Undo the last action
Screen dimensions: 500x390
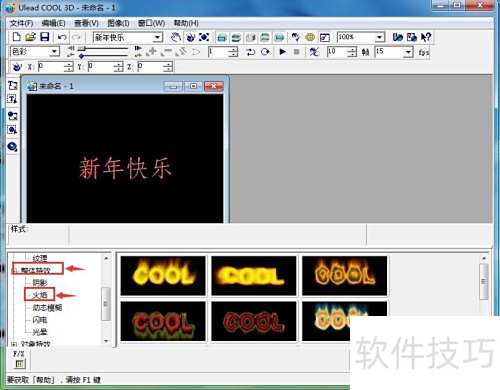[62, 37]
